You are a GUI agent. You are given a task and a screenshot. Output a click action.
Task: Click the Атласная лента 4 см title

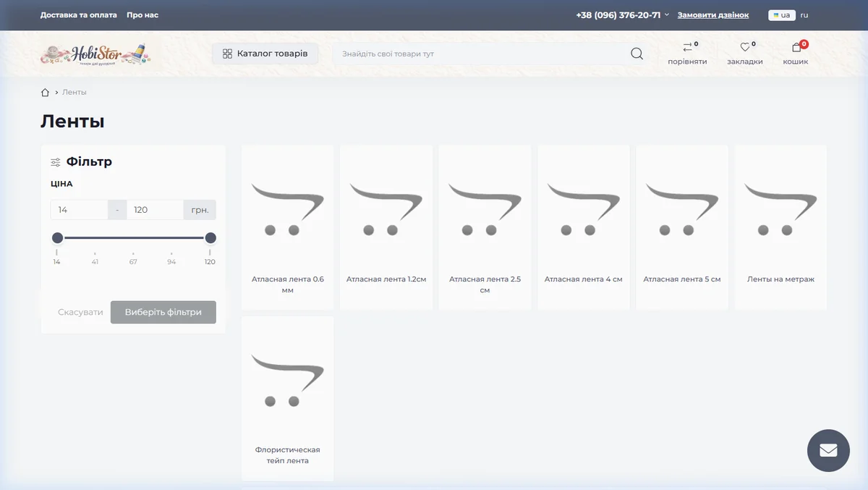point(584,279)
